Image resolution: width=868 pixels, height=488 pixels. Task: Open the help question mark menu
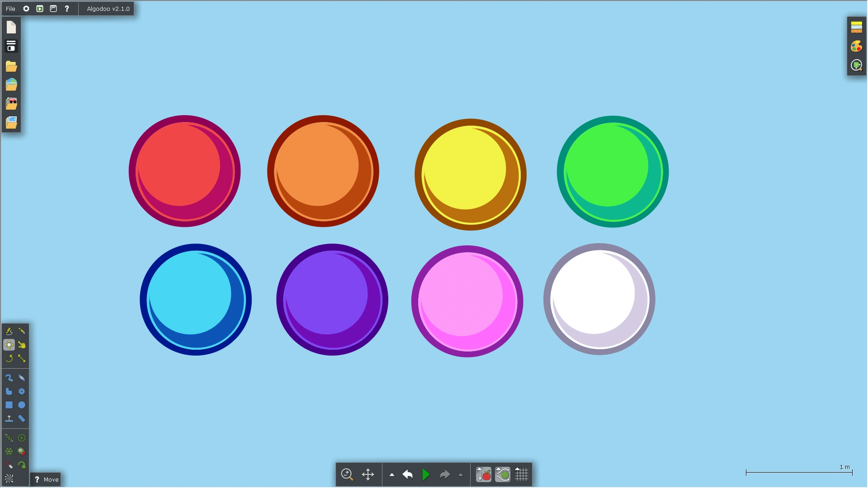67,9
